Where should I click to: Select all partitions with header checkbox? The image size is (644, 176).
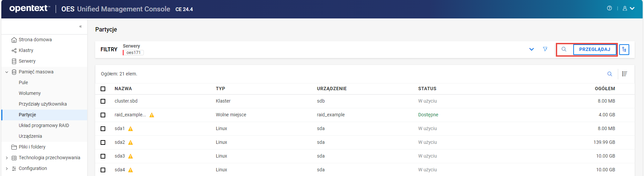(x=103, y=89)
